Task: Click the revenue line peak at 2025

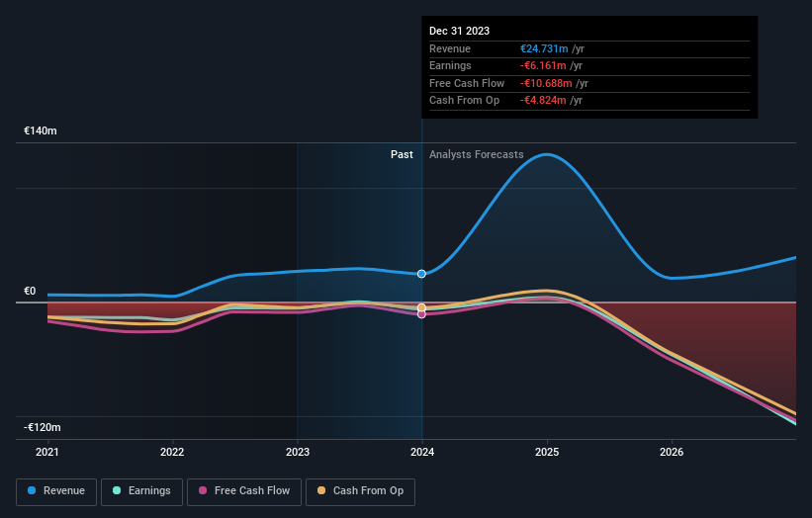Action: pyautogui.click(x=547, y=154)
